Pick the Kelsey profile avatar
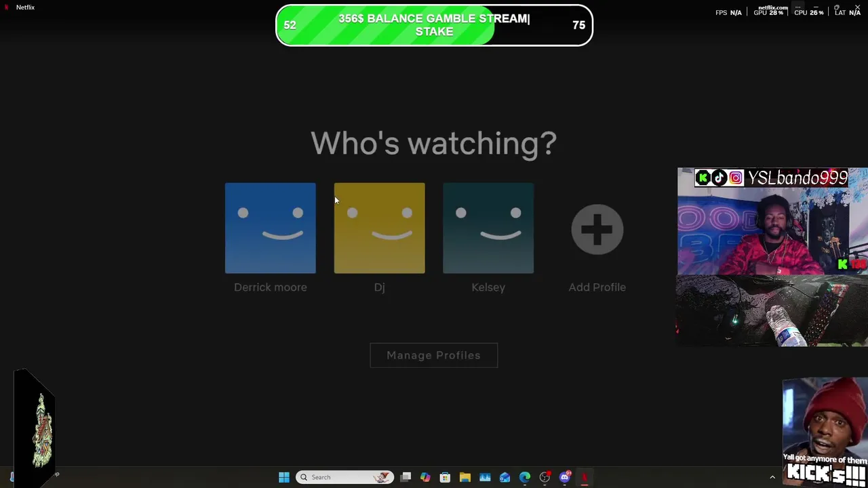Viewport: 868px width, 488px height. (488, 228)
